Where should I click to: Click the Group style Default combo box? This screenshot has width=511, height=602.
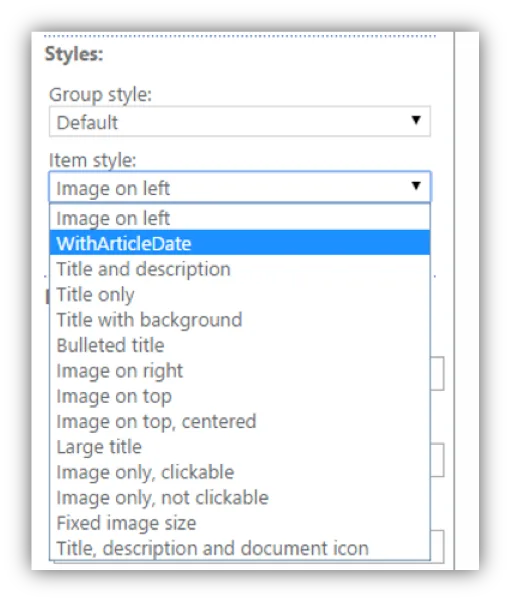[240, 121]
